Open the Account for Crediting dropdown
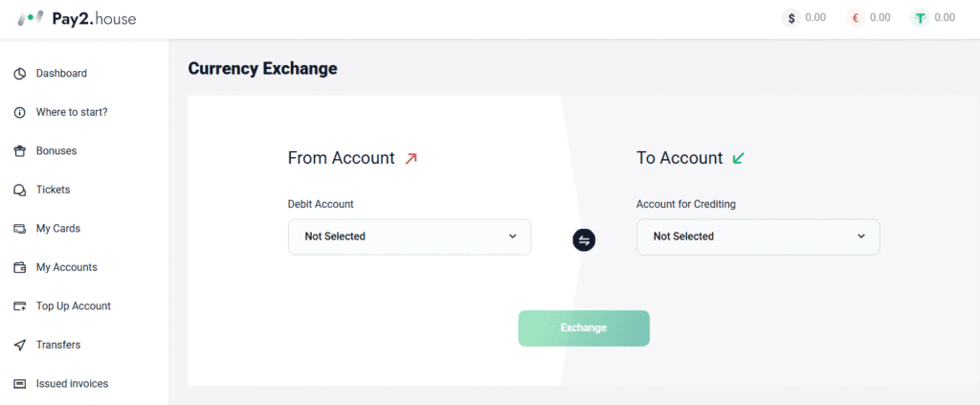Viewport: 980px width, 405px height. pyautogui.click(x=758, y=236)
